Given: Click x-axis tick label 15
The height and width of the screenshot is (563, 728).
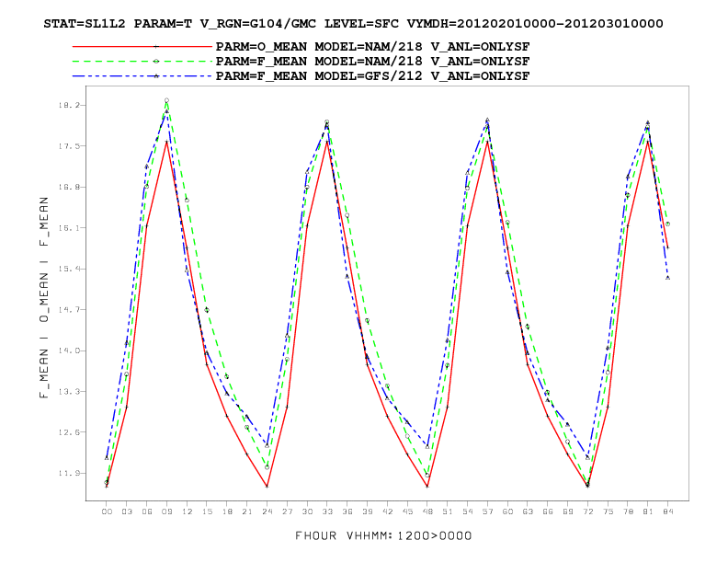Looking at the screenshot, I should click(x=207, y=511).
